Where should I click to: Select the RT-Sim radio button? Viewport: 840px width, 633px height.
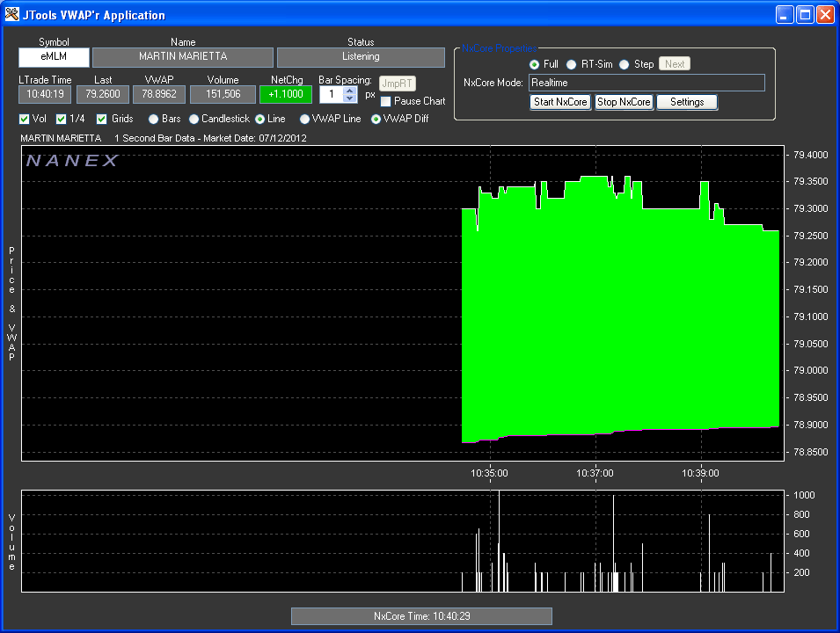571,64
